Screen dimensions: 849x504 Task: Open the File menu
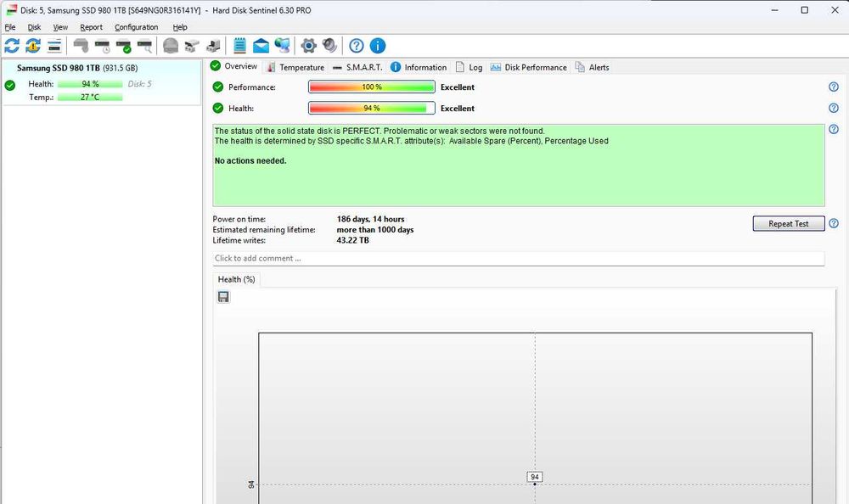[x=9, y=27]
